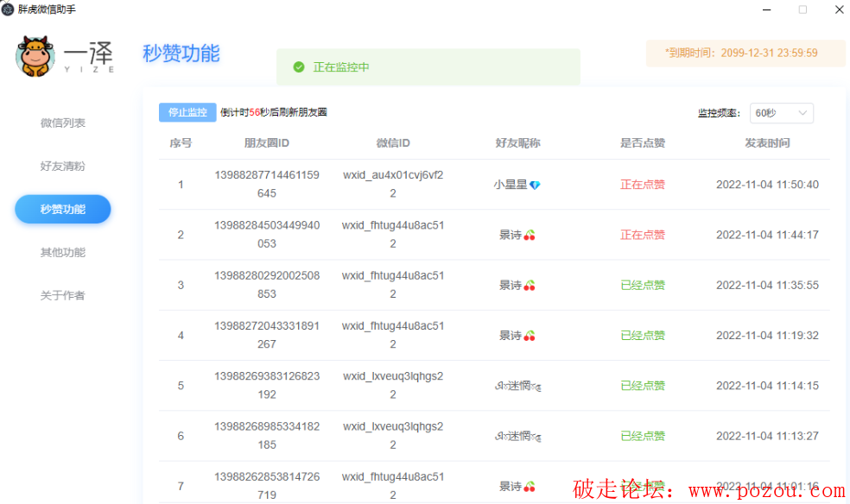Go to 好友清粉 section
Viewport: 850px width, 504px height.
pyautogui.click(x=63, y=167)
